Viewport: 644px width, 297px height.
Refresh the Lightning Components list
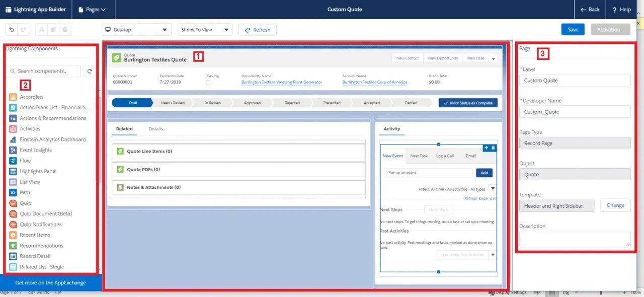coord(90,71)
